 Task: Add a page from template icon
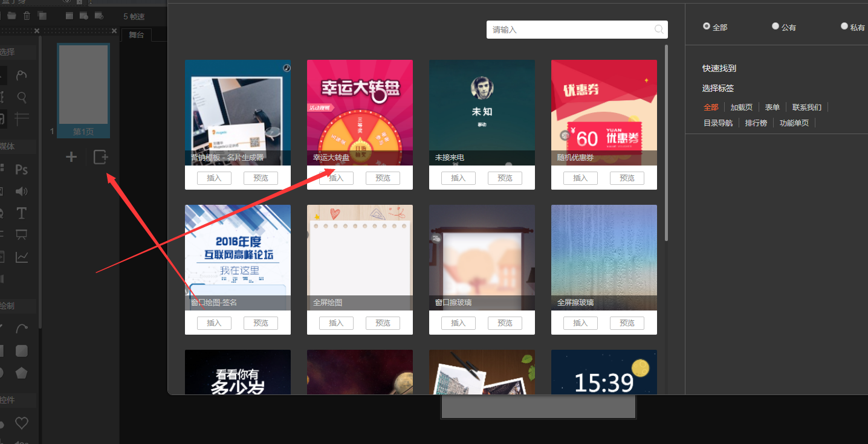(100, 157)
